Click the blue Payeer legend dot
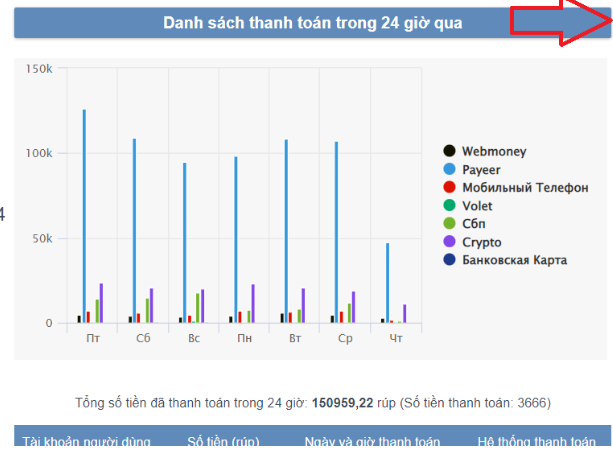This screenshot has width=613, height=460. point(449,169)
